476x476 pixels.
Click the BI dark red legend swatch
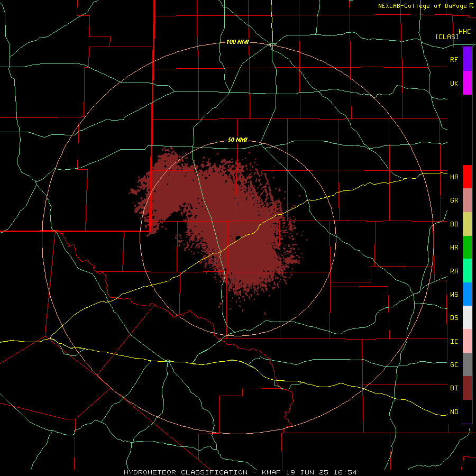coord(467,388)
